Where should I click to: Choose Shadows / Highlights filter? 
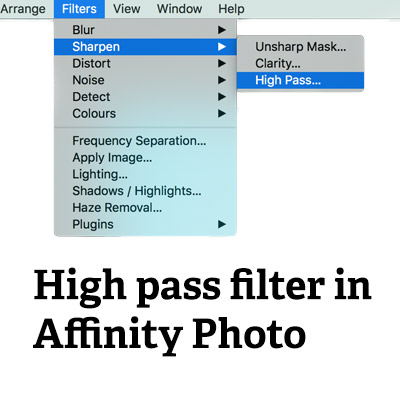coord(145,191)
